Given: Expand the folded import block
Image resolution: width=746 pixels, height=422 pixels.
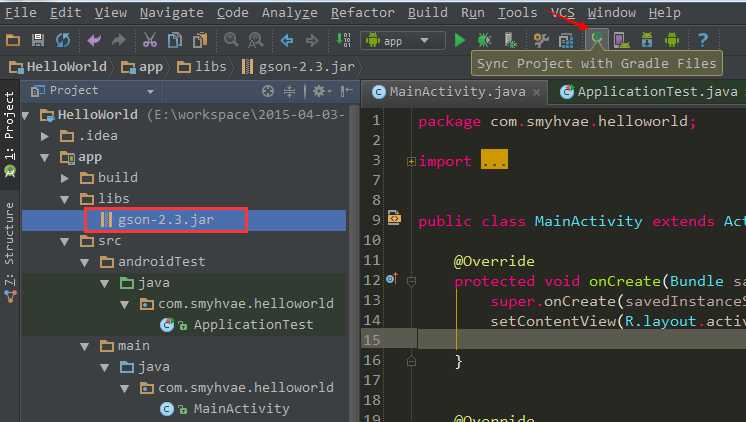Looking at the screenshot, I should click(x=411, y=162).
